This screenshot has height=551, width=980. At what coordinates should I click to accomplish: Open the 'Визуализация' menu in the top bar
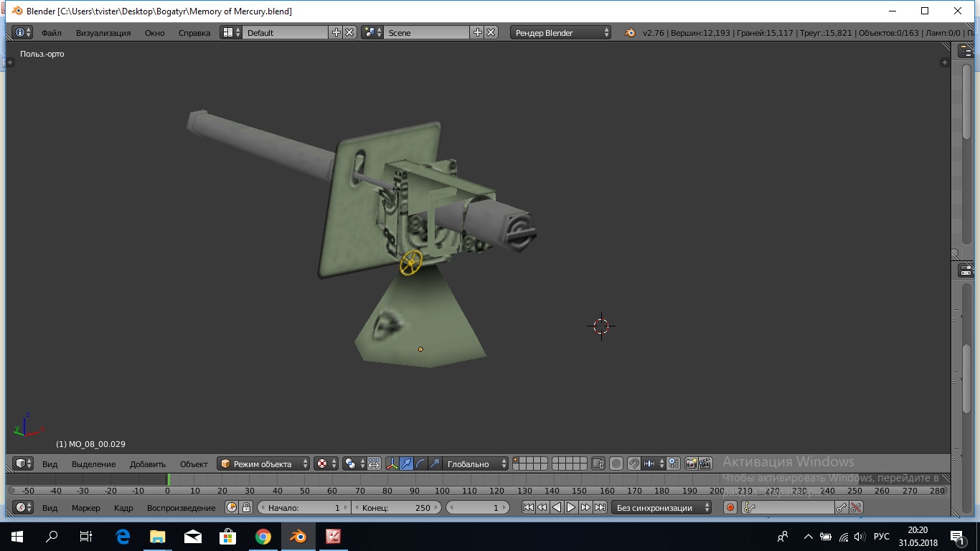(x=103, y=33)
